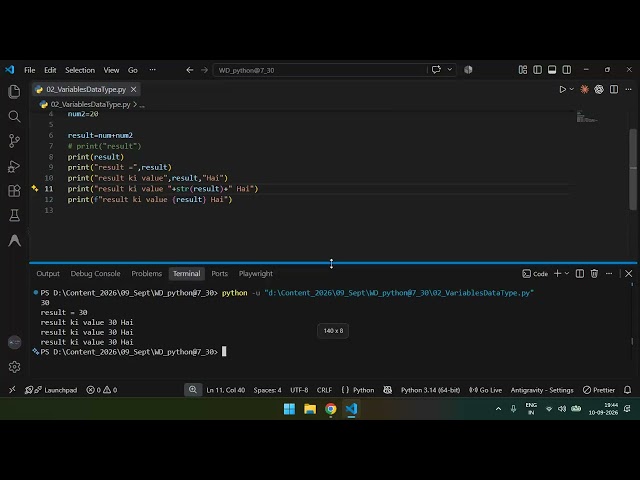
Task: Click the globe-like icon in editor toolbar
Action: pyautogui.click(x=599, y=89)
